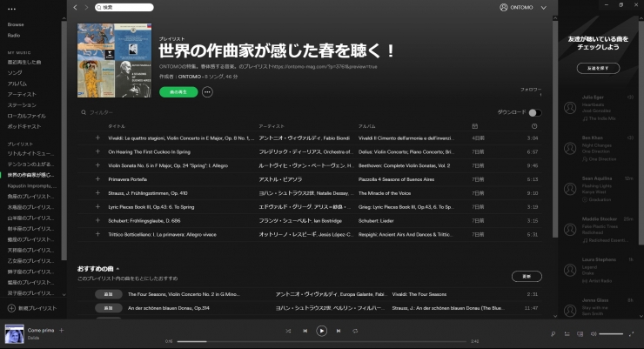Viewport: 644px width, 349px height.
Task: Open Radio in the sidebar
Action: point(14,36)
